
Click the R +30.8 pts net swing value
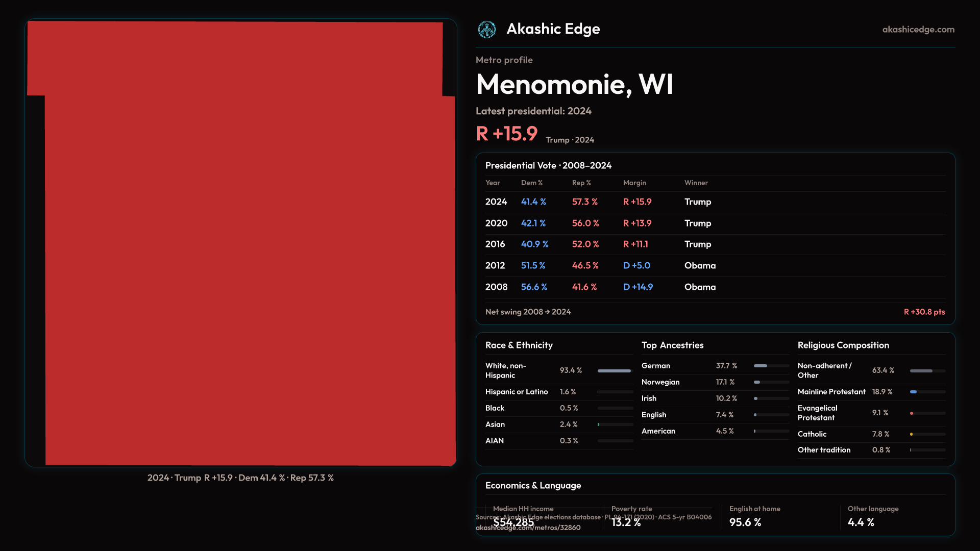pyautogui.click(x=924, y=312)
